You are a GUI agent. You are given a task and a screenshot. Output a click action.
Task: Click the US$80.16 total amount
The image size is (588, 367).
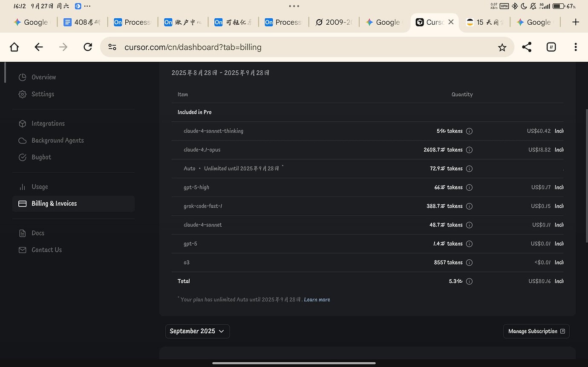(539, 281)
